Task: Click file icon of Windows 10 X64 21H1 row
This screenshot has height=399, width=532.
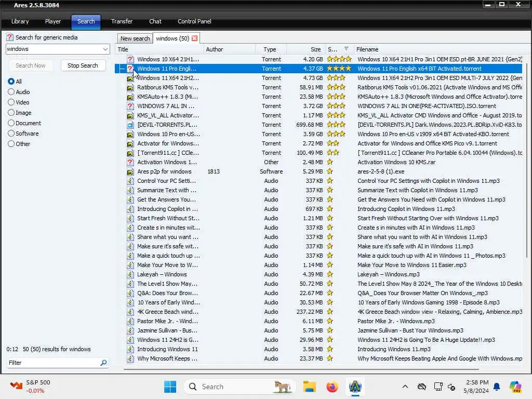Action: pos(130,59)
